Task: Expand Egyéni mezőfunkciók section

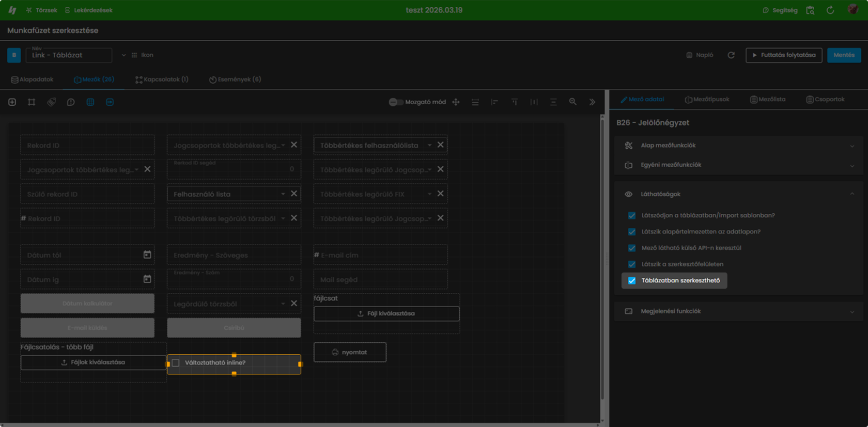Action: coord(738,165)
